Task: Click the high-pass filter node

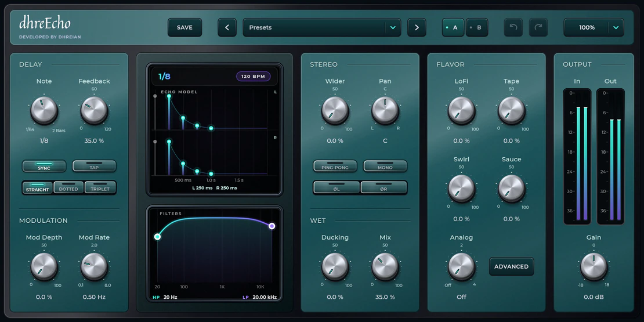Action: click(157, 237)
